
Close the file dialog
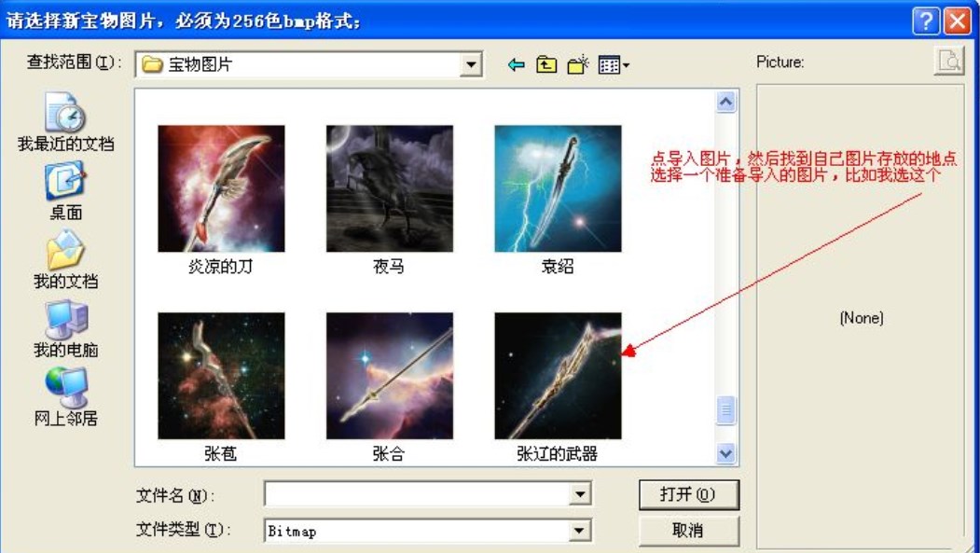pos(957,22)
